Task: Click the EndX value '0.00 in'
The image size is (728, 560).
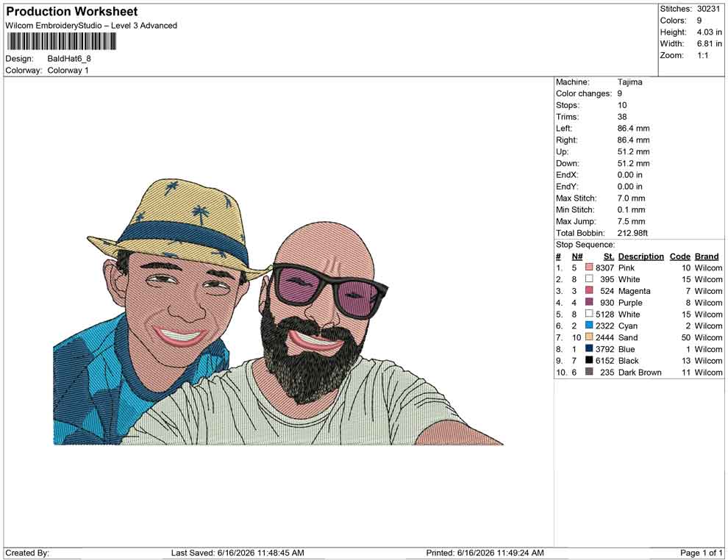Action: 629,175
